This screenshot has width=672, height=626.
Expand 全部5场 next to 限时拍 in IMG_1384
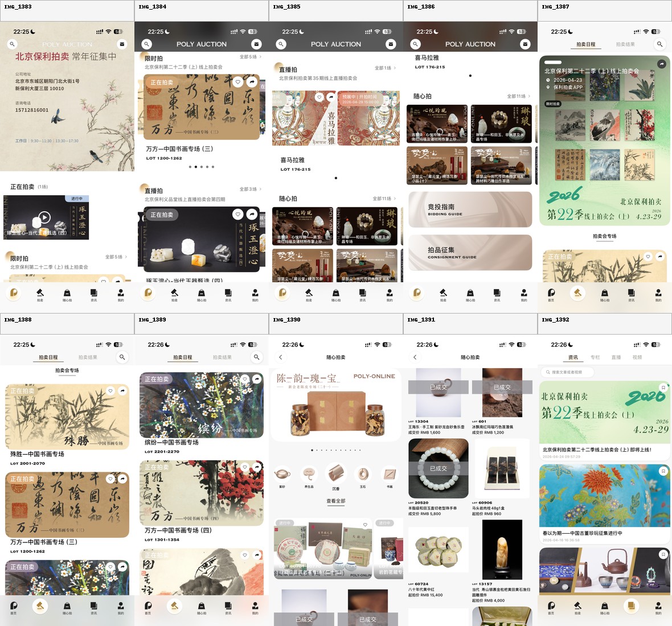(251, 57)
